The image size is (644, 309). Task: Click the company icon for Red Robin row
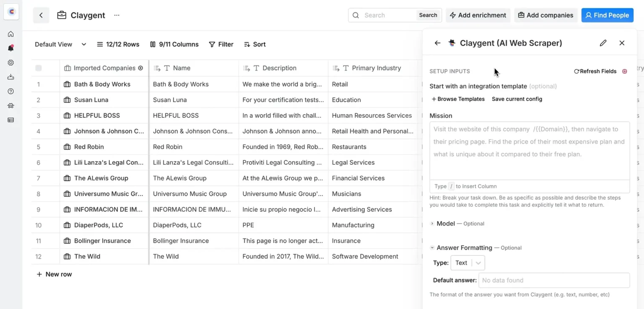67,147
